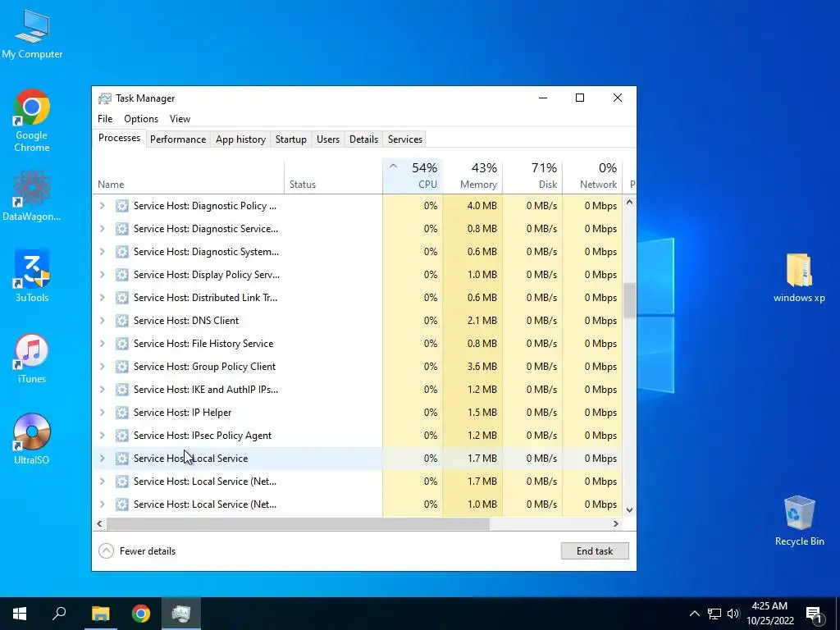
Task: Open the Options menu
Action: click(141, 119)
